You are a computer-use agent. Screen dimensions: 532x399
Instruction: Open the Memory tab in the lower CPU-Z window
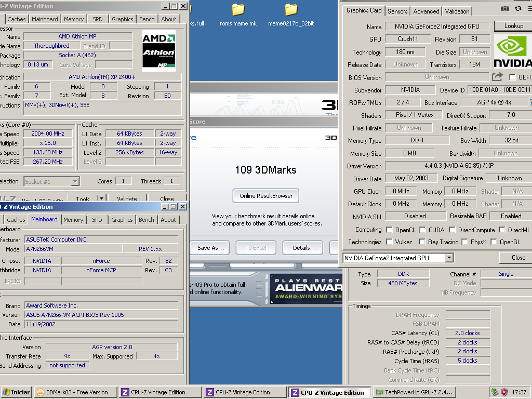[73, 220]
